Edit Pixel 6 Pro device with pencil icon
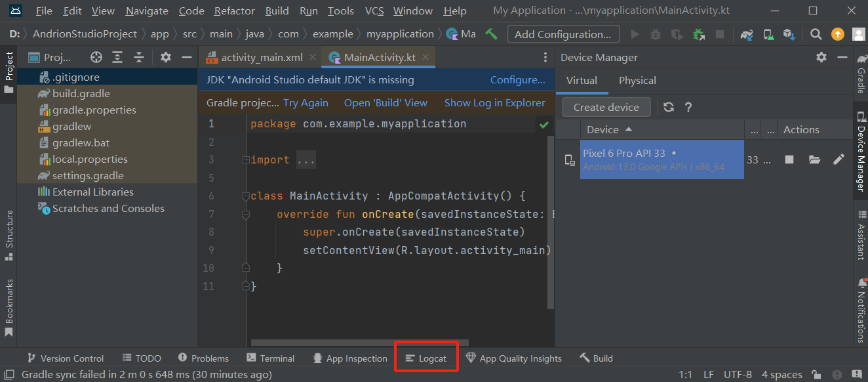This screenshot has width=868, height=382. 838,159
